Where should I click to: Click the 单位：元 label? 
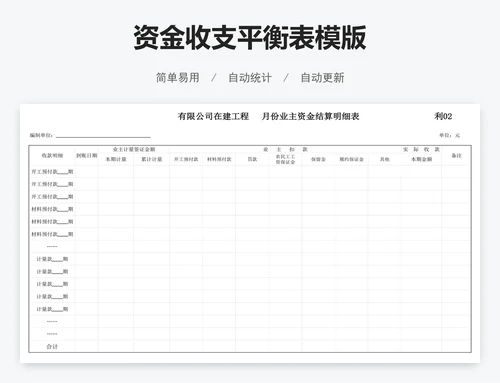[449, 135]
